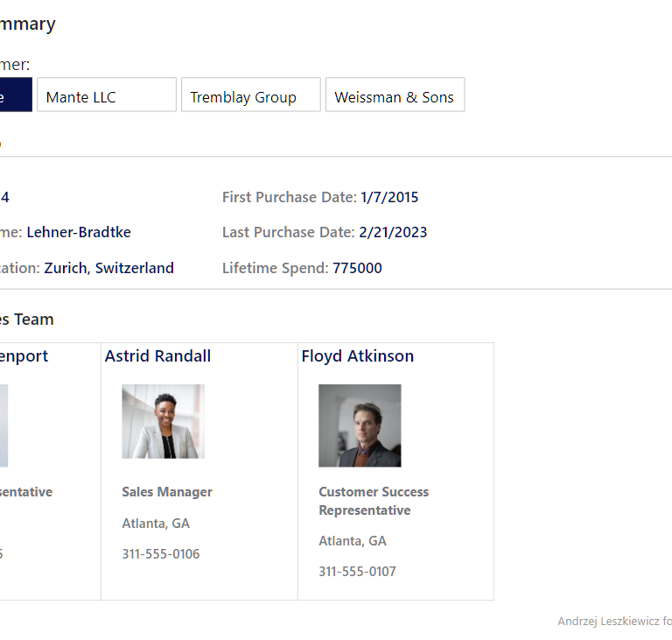Click the Astrid Randall name heading
Image resolution: width=672 pixels, height=640 pixels.
(157, 356)
